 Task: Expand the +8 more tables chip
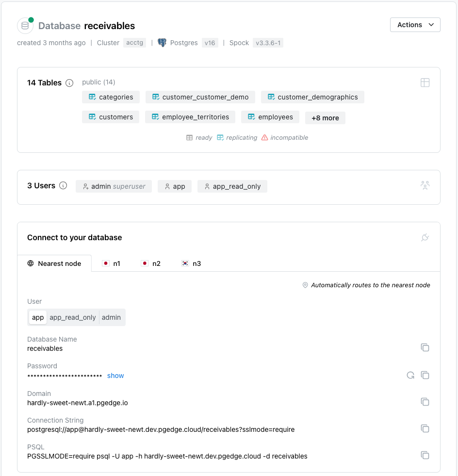pyautogui.click(x=325, y=118)
